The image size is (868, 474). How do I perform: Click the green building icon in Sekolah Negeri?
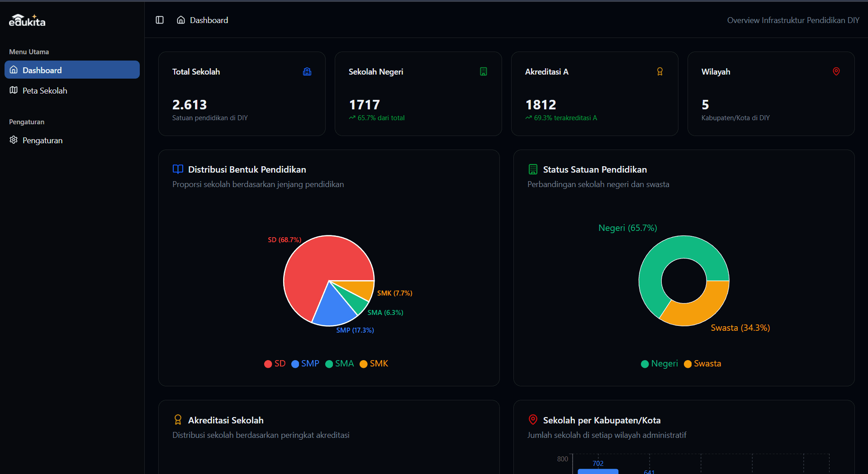[x=484, y=71]
